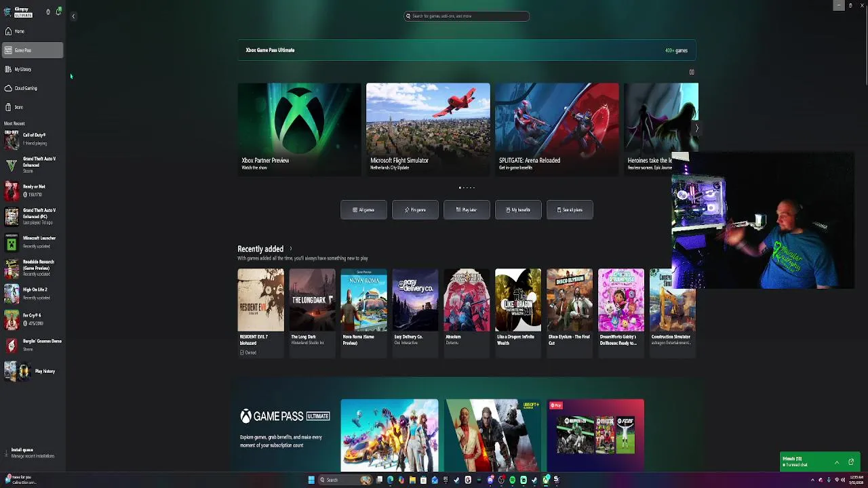Viewport: 868px width, 488px height.
Task: Switch to Xbox app taskbar icon
Action: click(546, 480)
